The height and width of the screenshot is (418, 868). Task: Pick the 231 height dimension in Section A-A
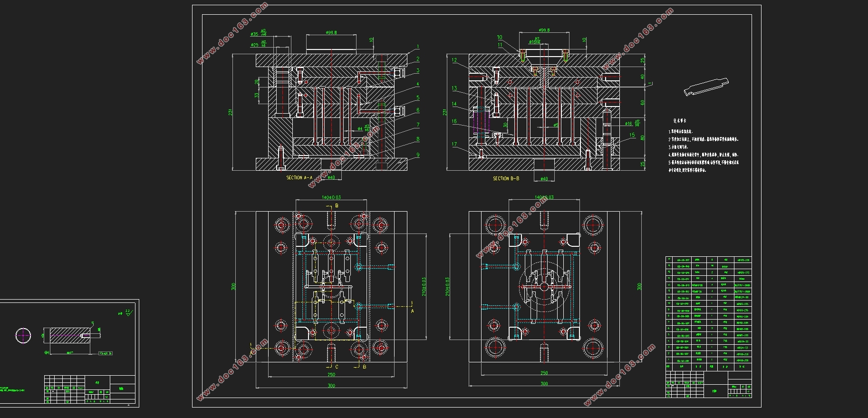[231, 113]
